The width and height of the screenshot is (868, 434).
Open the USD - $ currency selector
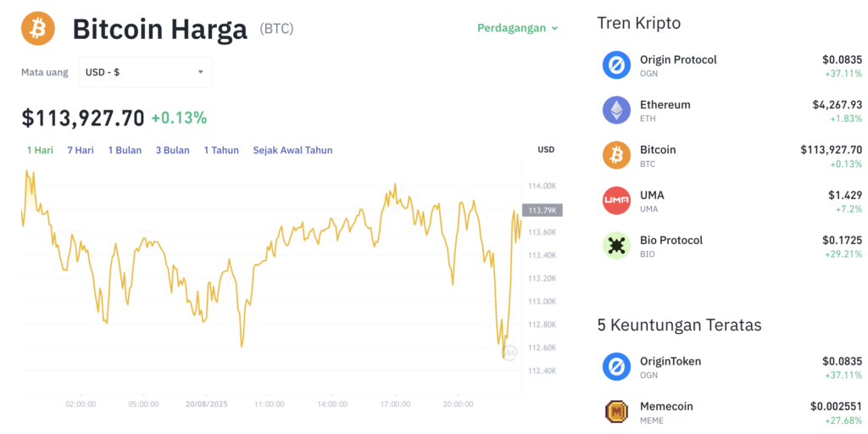(x=145, y=72)
